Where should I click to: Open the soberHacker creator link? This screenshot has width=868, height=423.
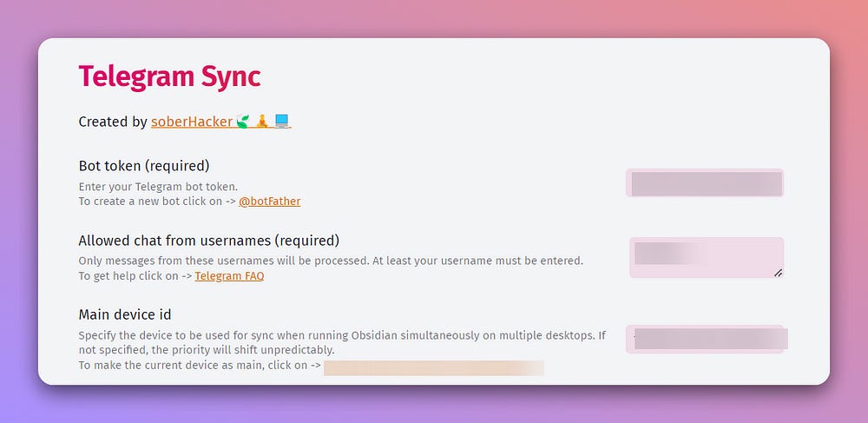(220, 122)
